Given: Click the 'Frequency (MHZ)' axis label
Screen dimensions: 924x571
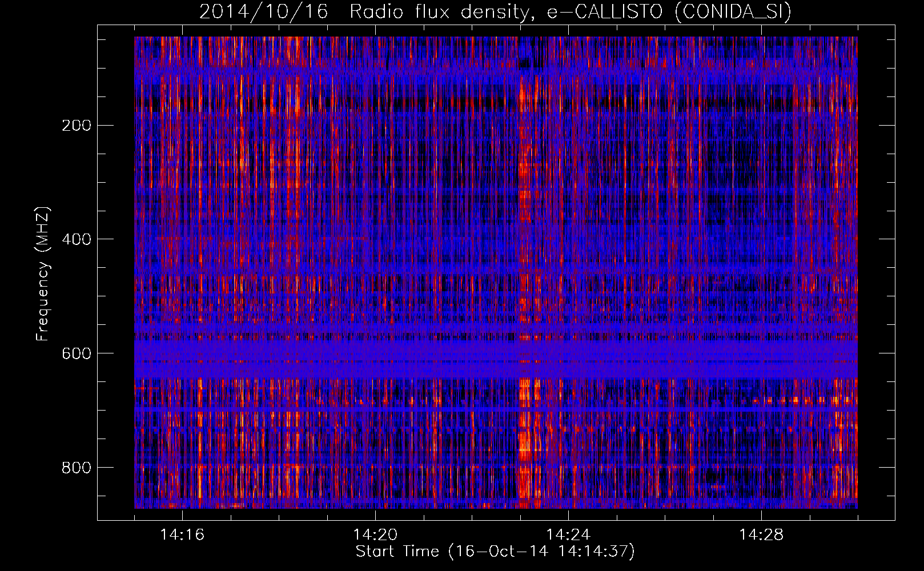Looking at the screenshot, I should pos(43,274).
